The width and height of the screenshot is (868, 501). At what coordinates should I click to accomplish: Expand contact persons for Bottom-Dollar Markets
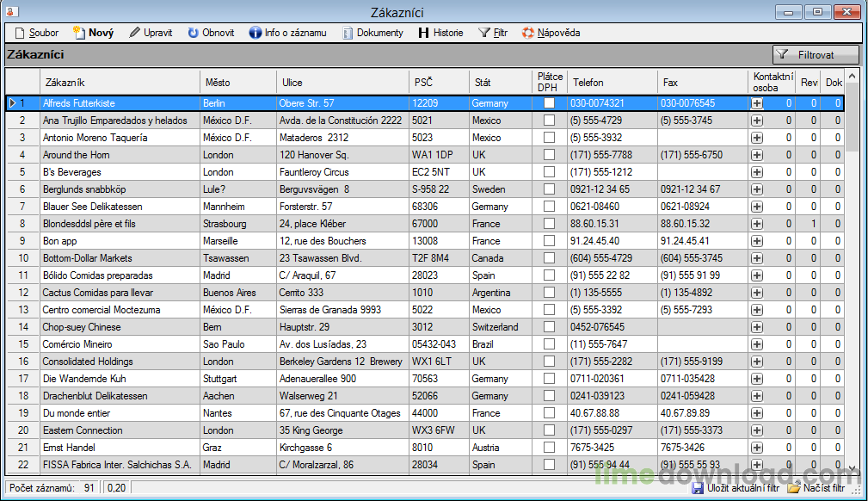point(757,258)
